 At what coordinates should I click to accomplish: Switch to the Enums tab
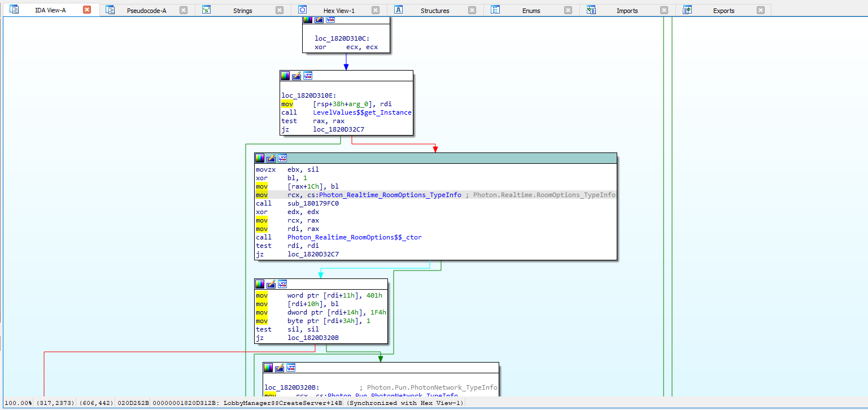point(531,10)
